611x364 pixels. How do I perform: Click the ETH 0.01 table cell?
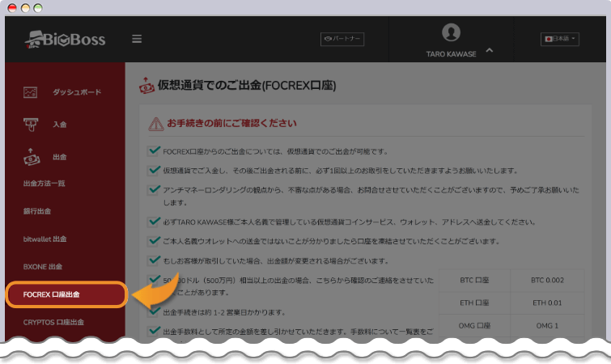(x=547, y=303)
